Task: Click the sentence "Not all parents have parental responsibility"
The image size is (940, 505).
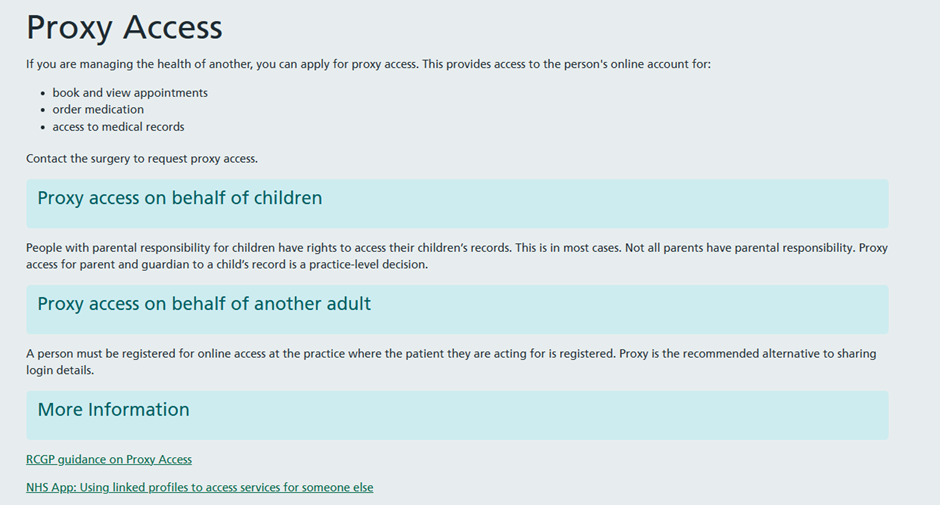Action: (739, 248)
